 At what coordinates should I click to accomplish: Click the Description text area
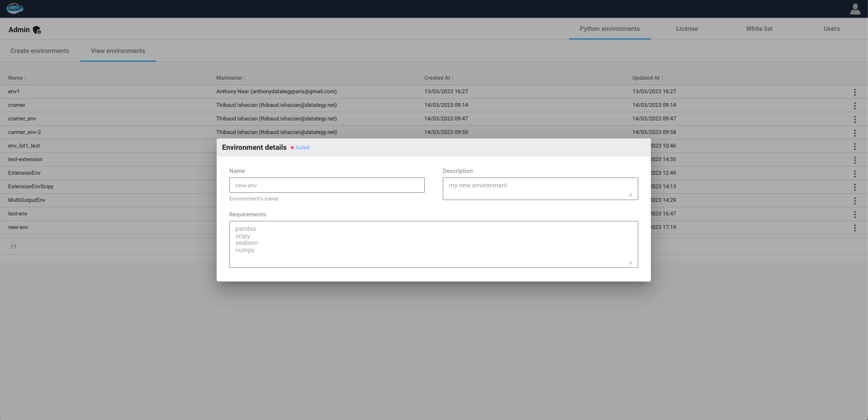(x=540, y=188)
